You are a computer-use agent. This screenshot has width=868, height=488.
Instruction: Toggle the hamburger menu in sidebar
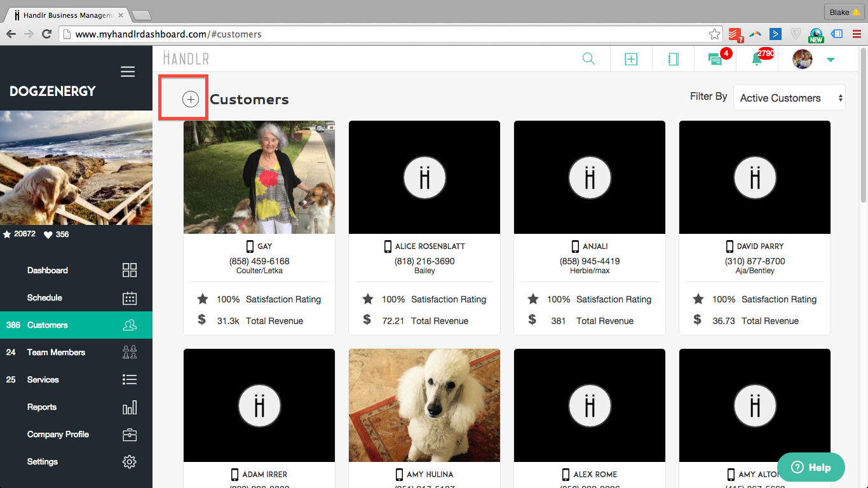128,72
